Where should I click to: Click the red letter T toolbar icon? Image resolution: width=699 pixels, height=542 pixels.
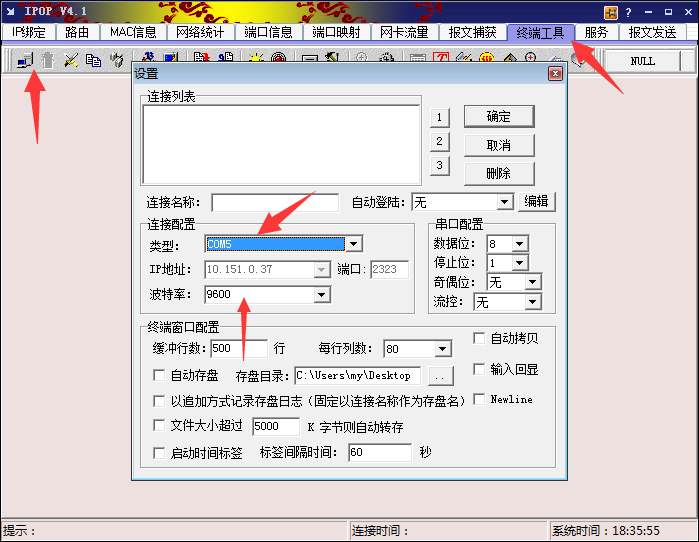tap(440, 61)
